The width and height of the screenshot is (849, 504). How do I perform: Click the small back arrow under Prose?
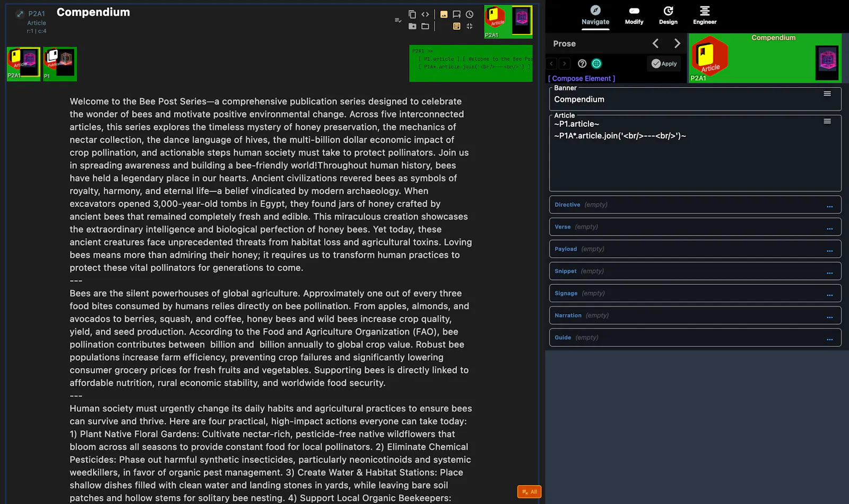pos(552,64)
